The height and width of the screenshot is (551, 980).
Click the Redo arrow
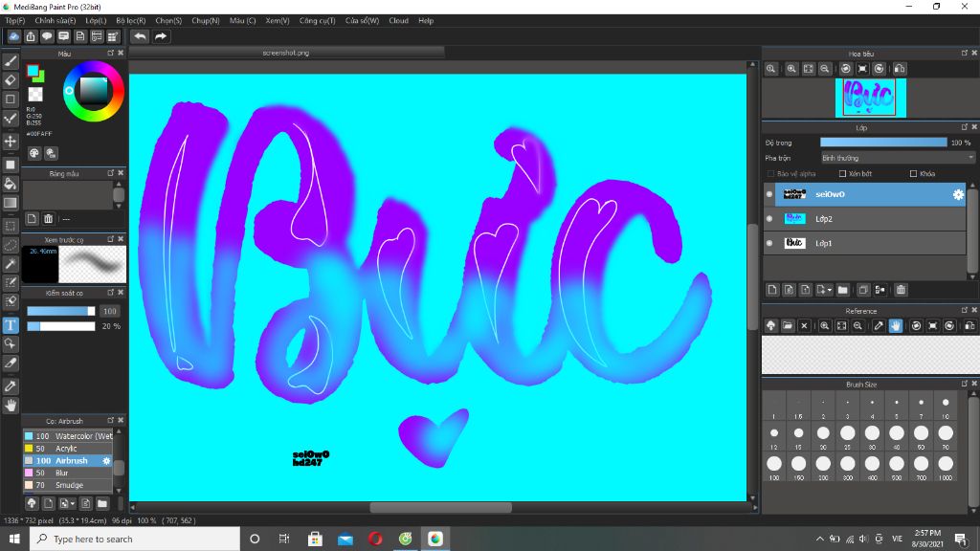[x=161, y=36]
